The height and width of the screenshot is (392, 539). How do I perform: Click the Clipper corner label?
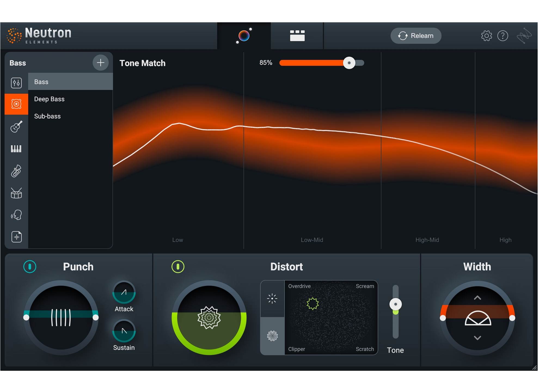point(296,349)
